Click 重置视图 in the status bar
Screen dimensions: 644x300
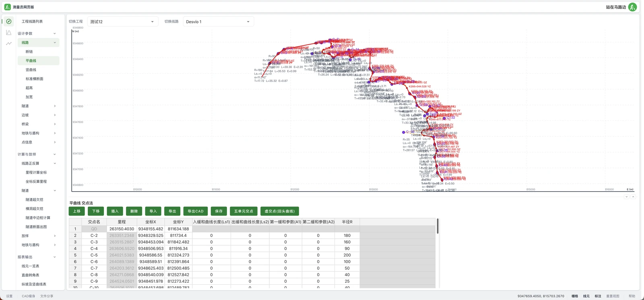click(613, 296)
